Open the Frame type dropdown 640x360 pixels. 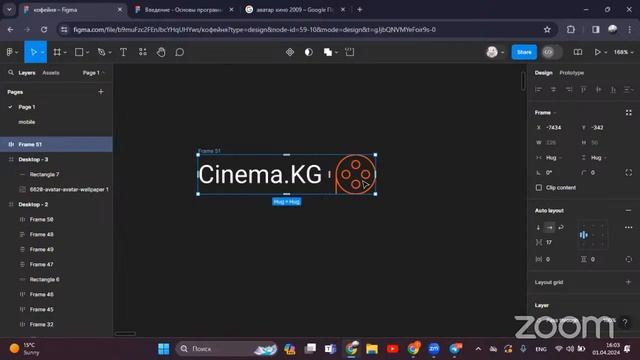[x=545, y=113]
